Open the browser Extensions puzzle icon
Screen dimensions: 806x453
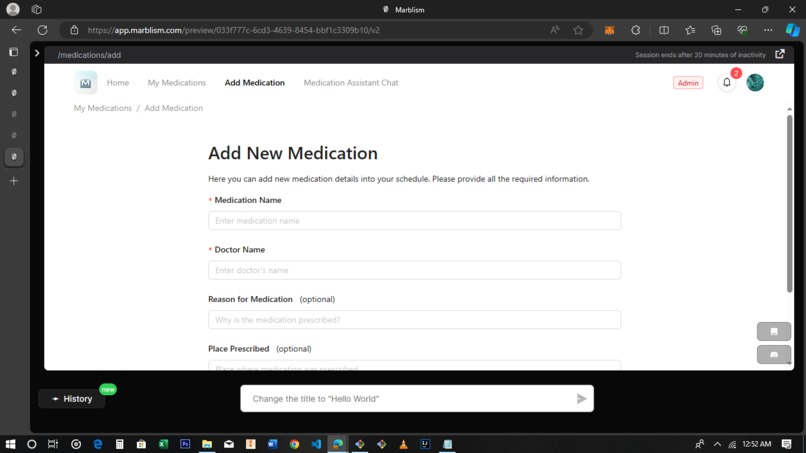pos(636,30)
